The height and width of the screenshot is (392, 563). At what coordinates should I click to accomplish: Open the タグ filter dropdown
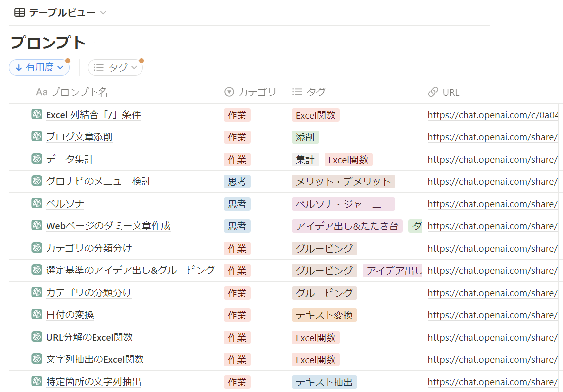tap(115, 68)
